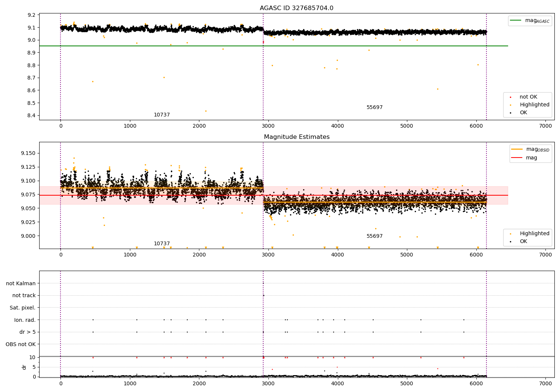Click the 'not Kalman' row label
This screenshot has height=392, width=560.
tap(21, 283)
